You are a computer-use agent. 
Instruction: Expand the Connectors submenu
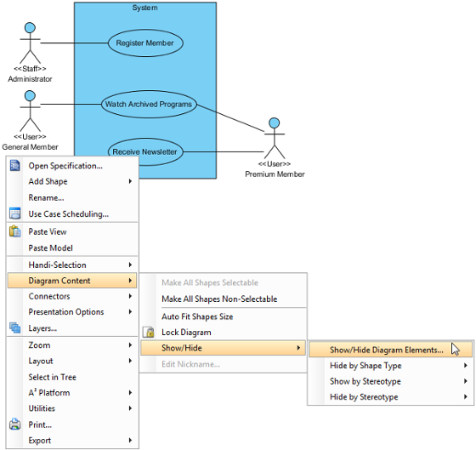(x=72, y=296)
